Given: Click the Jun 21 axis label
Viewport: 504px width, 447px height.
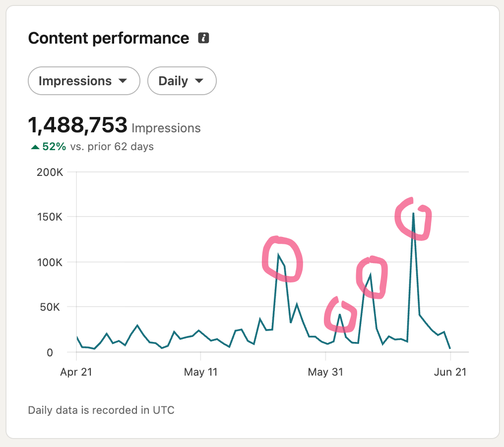Looking at the screenshot, I should point(450,372).
